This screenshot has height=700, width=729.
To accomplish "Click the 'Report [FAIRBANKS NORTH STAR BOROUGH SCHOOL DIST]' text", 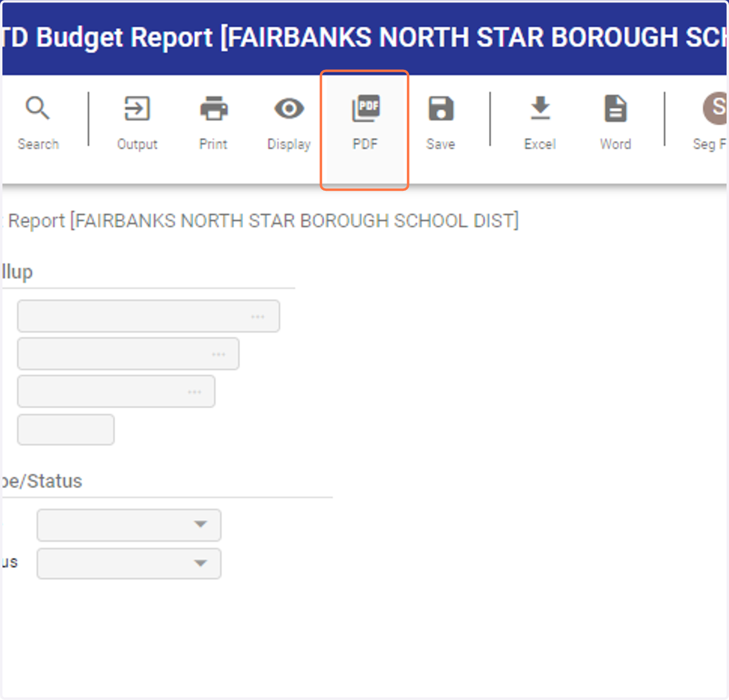I will 263,221.
